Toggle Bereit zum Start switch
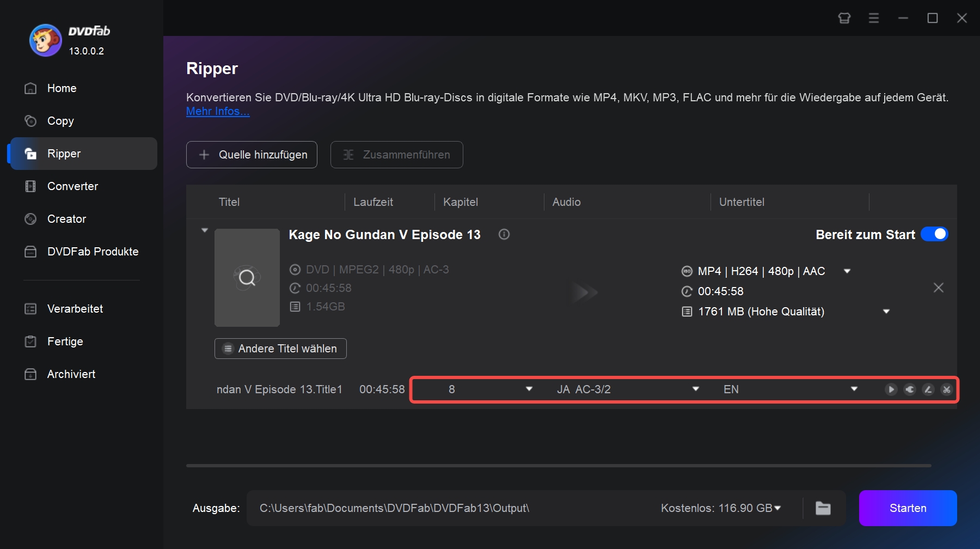980x549 pixels. click(934, 234)
